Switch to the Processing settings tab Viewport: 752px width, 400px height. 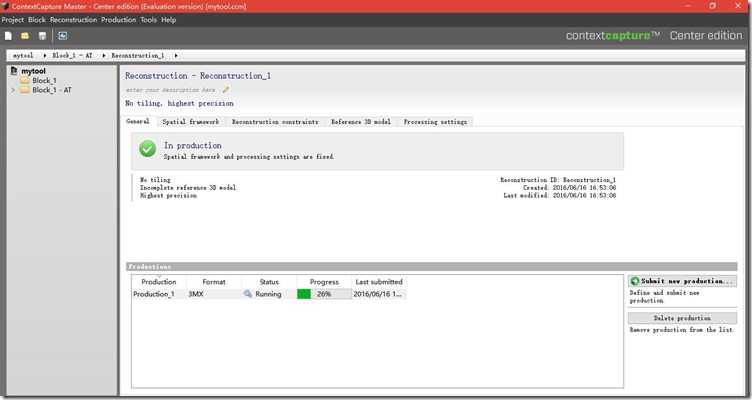435,122
